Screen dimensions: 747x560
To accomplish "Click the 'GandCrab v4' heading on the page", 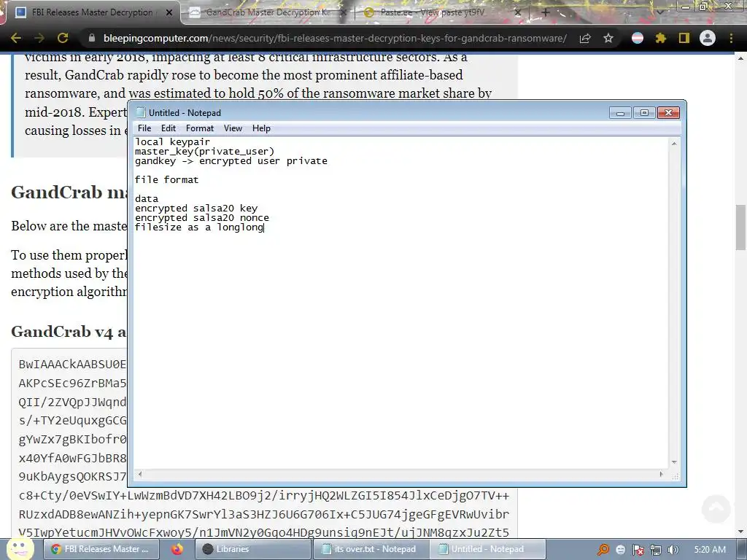I will coord(69,332).
